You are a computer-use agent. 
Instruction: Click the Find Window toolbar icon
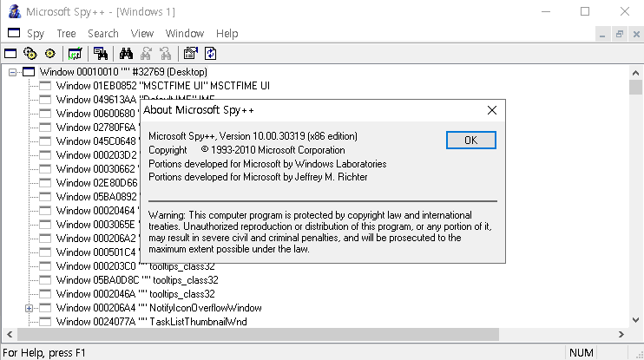coord(100,54)
